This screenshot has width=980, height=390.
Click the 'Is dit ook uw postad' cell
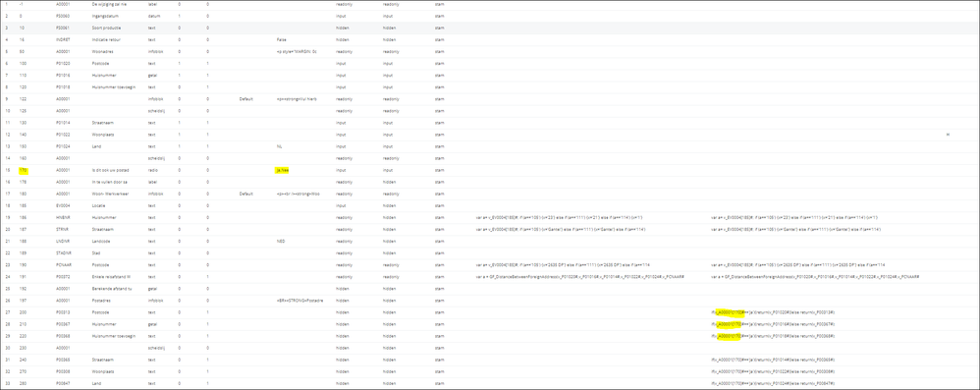pyautogui.click(x=110, y=170)
